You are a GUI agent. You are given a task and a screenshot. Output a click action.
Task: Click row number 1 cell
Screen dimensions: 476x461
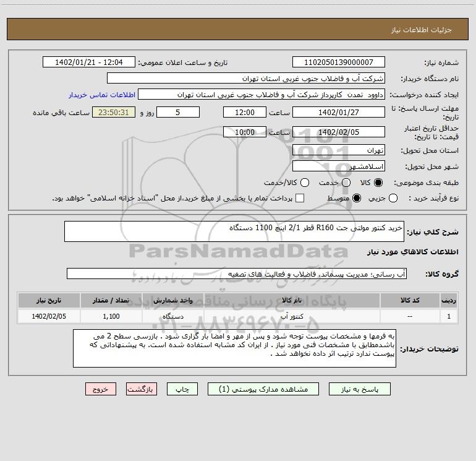(449, 316)
